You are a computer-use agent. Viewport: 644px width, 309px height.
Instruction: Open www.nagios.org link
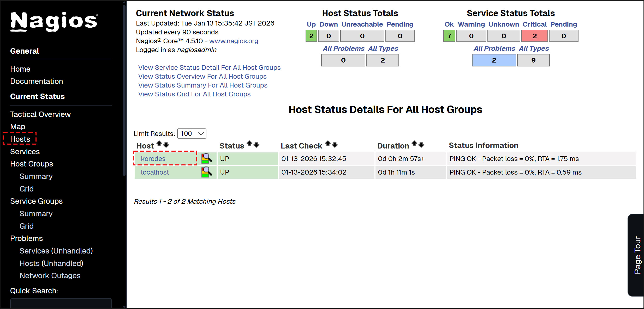point(234,41)
